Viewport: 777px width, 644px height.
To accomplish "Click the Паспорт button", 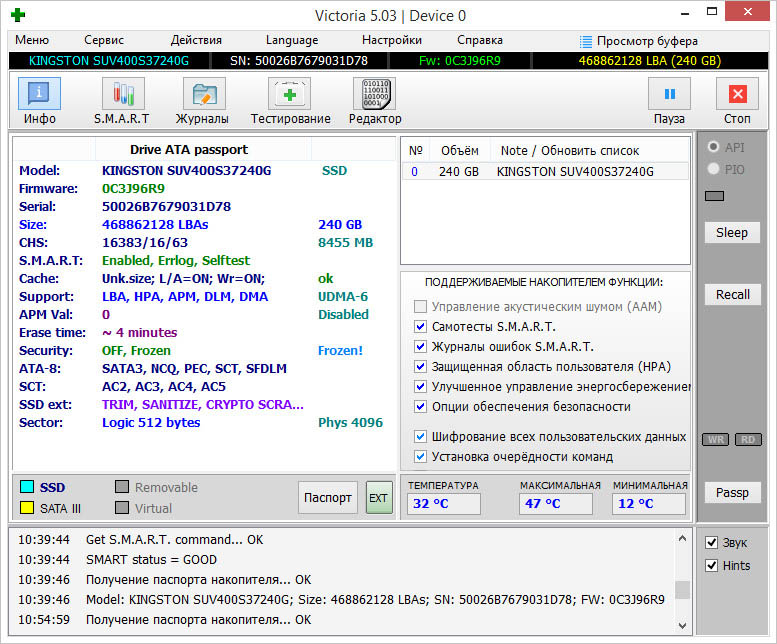I will pos(328,498).
